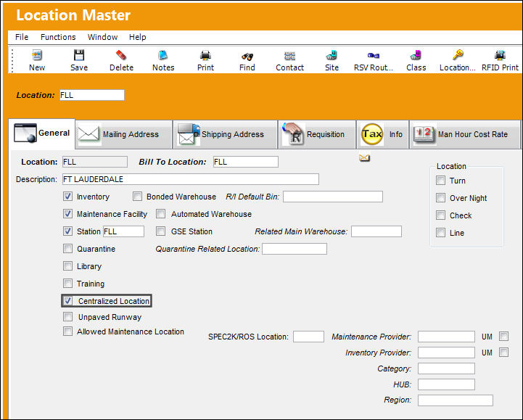Open the Functions menu
The width and height of the screenshot is (523, 420).
[x=58, y=37]
